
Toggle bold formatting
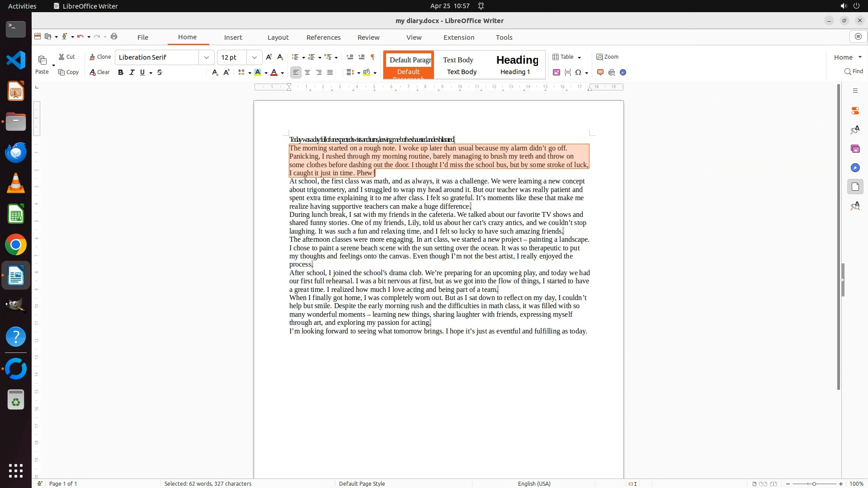tap(121, 72)
